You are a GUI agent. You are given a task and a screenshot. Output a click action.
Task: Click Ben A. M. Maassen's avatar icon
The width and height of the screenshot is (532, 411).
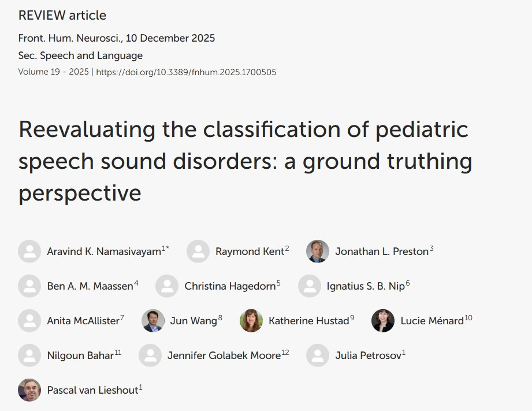29,286
